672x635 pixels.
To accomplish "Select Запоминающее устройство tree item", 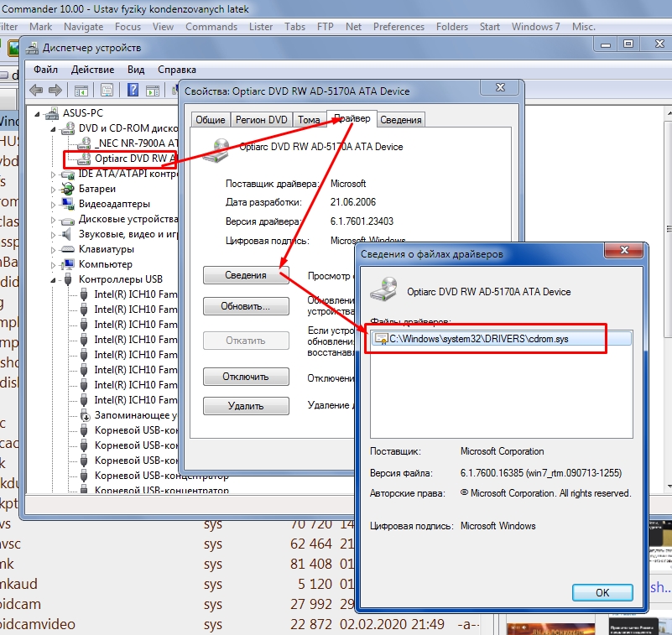I will 135,415.
